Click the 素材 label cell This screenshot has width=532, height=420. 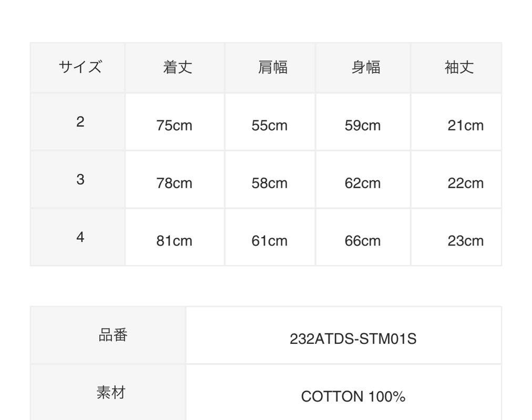coord(108,393)
